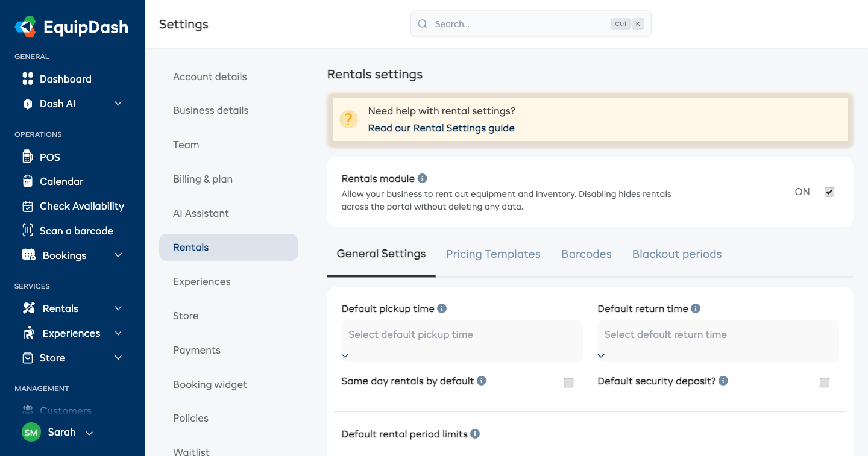Open the Default return time dropdown

718,341
